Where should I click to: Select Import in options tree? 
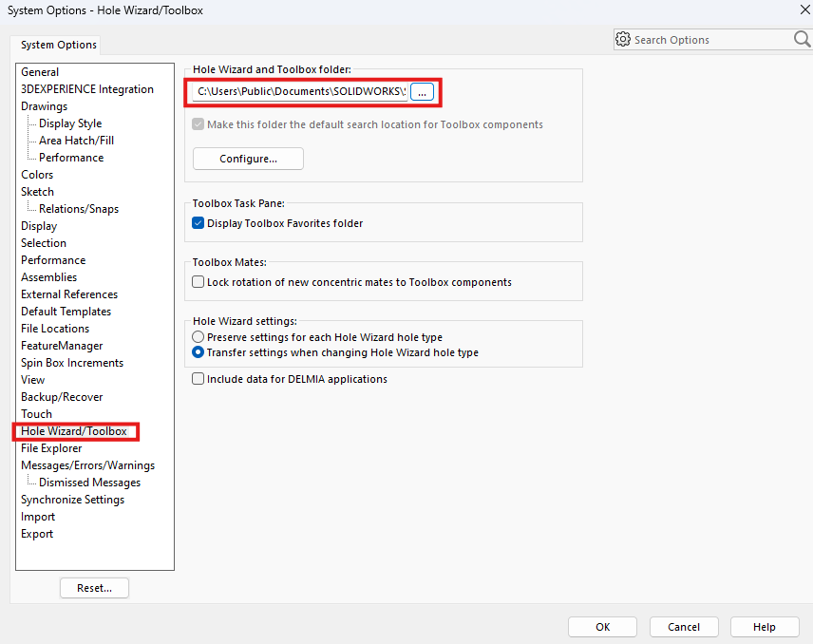(x=38, y=517)
